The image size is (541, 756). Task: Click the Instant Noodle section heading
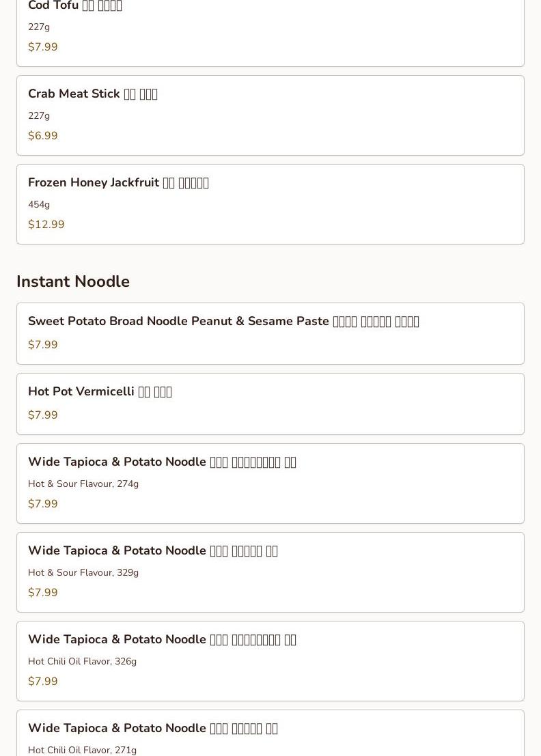pyautogui.click(x=73, y=281)
